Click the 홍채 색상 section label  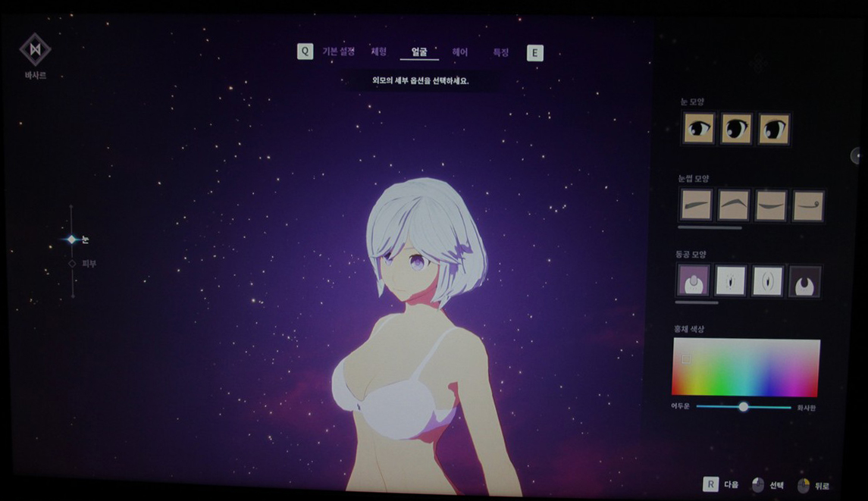pos(688,329)
